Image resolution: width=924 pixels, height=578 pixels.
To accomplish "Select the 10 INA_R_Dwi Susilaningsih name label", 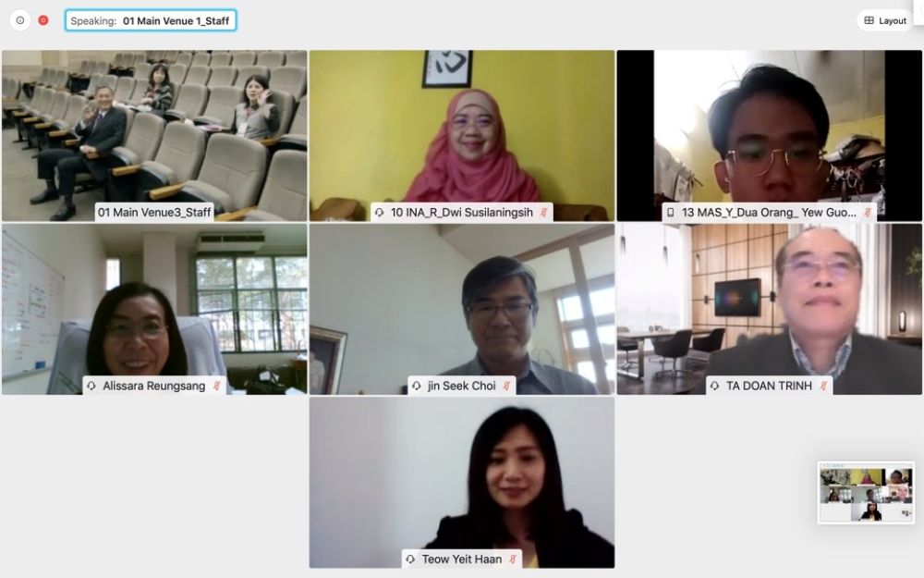I will [x=462, y=213].
